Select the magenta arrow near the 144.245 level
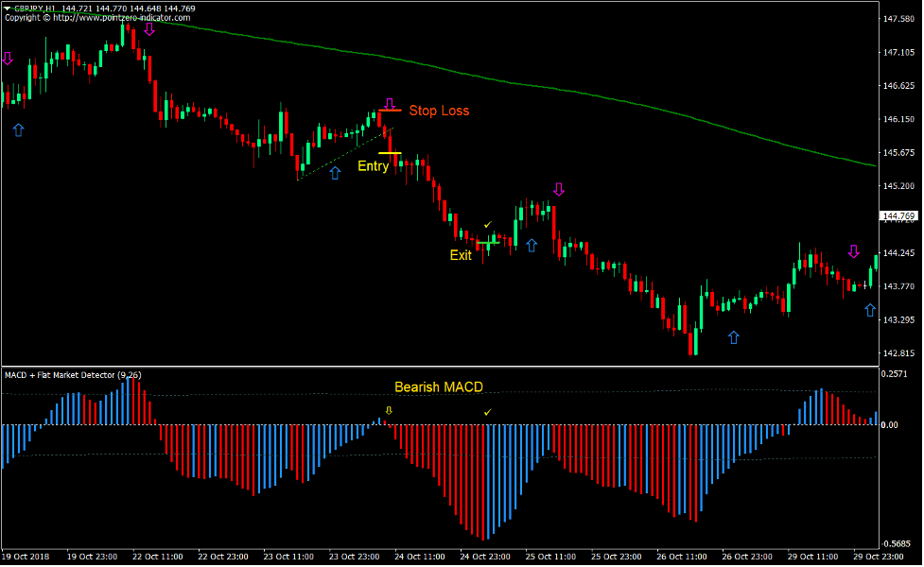 (853, 249)
